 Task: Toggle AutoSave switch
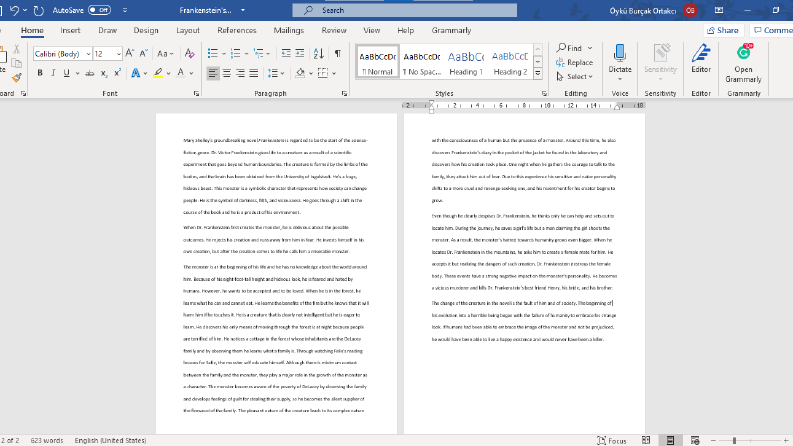[99, 10]
